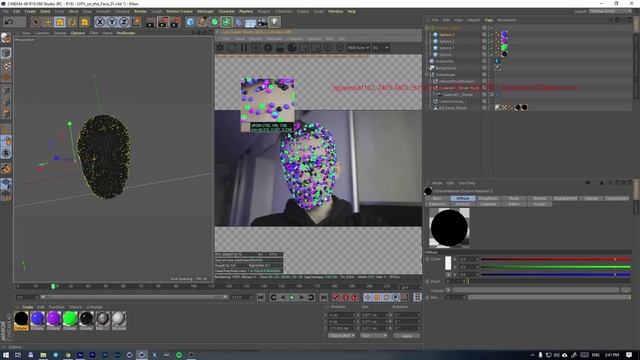Open Object Manager Tags menu
Screen dimensions: 640x360
[x=489, y=20]
